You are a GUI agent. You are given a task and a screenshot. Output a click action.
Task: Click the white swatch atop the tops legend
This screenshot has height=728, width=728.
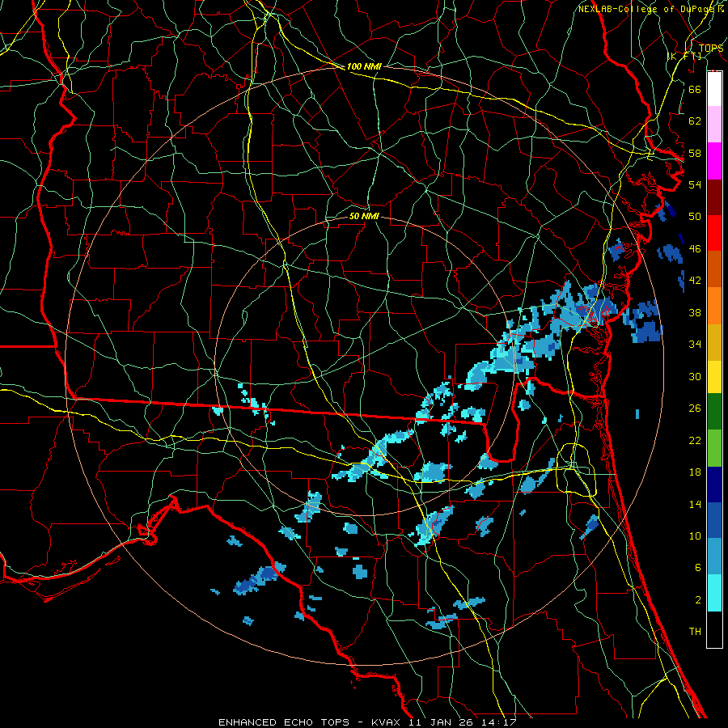714,89
